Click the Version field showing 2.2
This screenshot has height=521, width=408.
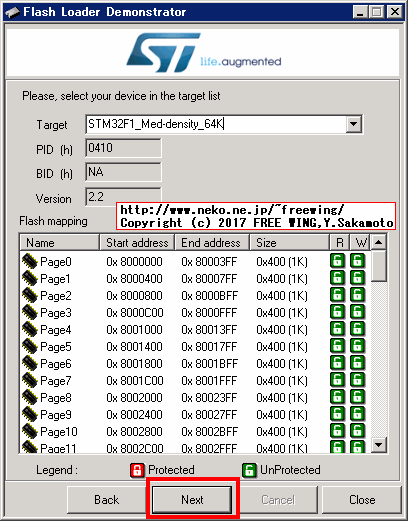[x=123, y=197]
